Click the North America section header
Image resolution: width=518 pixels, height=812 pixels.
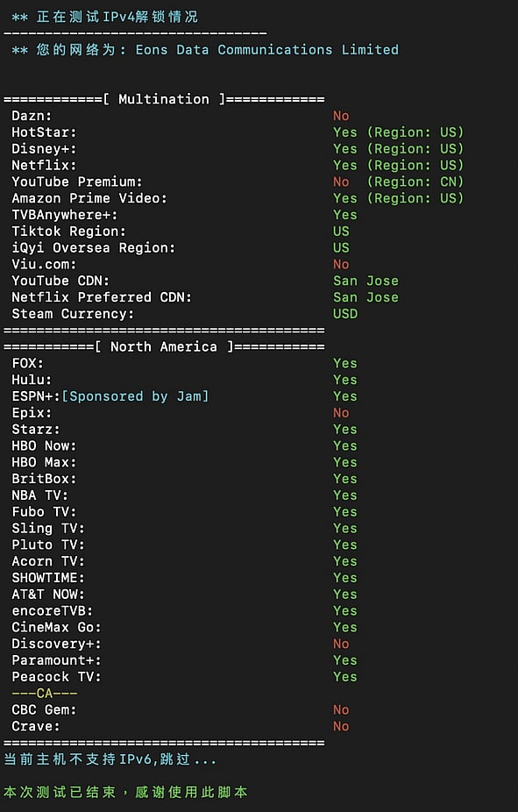coord(164,346)
